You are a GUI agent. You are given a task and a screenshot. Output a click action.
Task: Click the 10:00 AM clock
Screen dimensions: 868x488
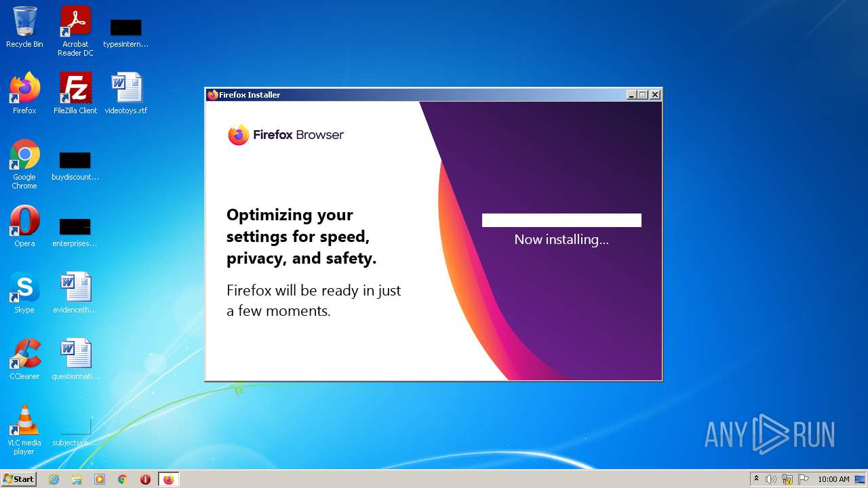[833, 479]
